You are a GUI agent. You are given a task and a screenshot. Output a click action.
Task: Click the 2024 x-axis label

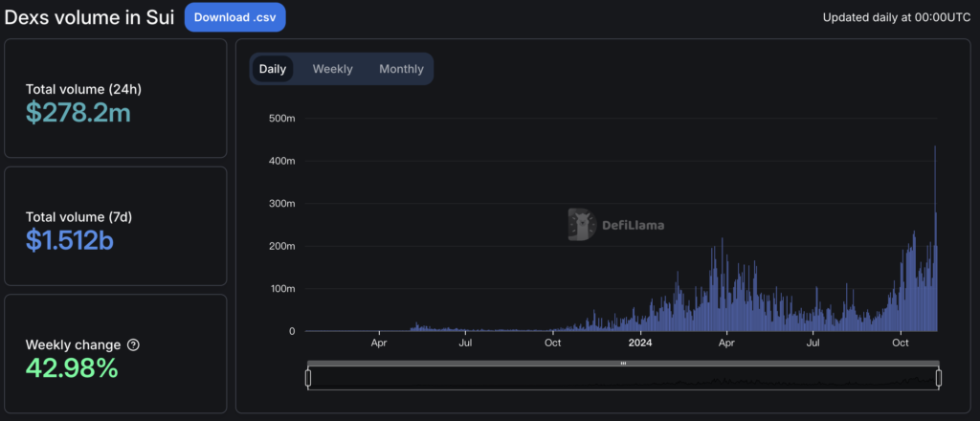[x=639, y=342]
